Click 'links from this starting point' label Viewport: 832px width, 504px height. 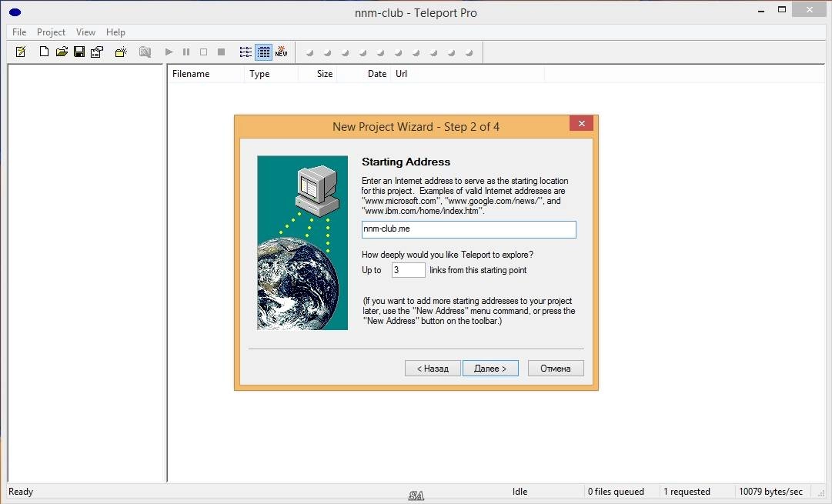[478, 270]
